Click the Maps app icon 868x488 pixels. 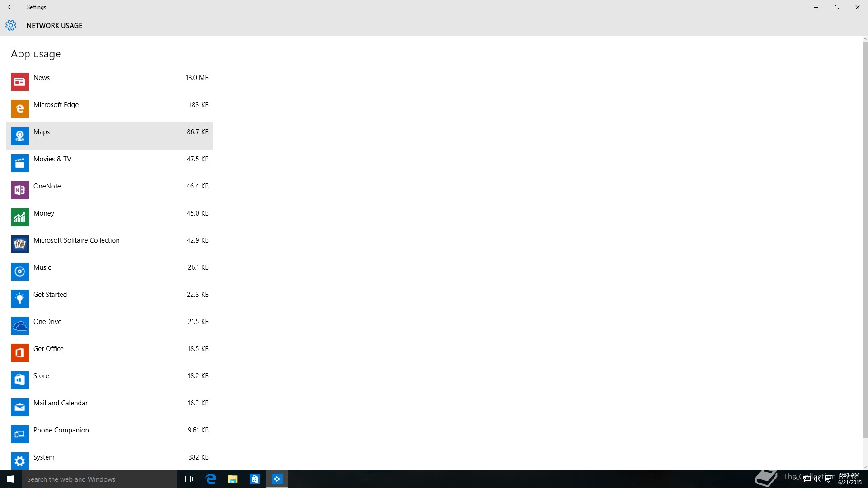pyautogui.click(x=20, y=136)
